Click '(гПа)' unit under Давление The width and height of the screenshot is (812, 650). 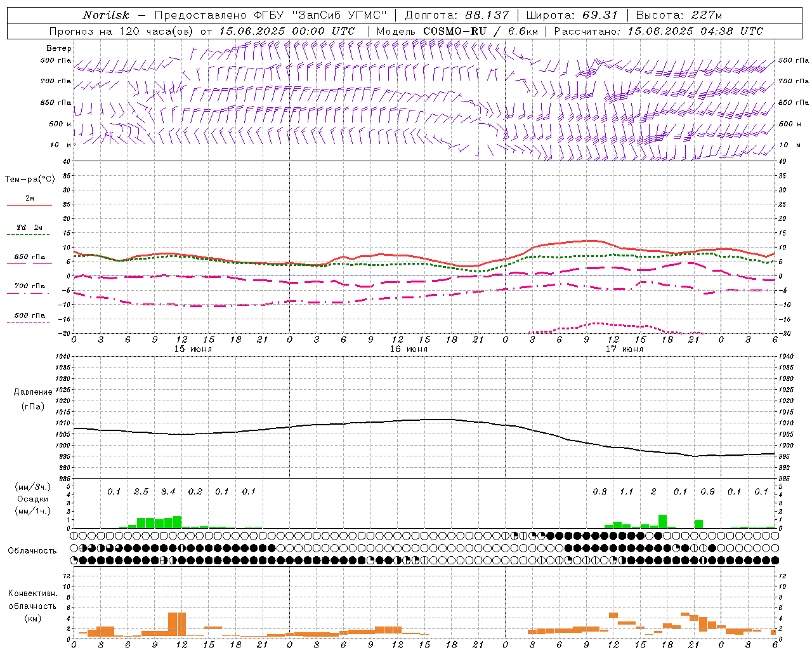(33, 406)
